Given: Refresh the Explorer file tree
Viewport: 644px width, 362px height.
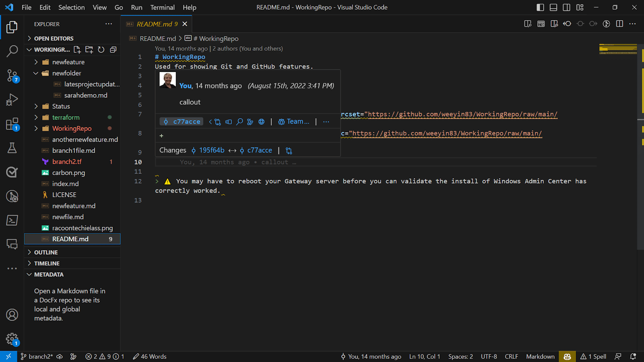Looking at the screenshot, I should tap(101, 49).
